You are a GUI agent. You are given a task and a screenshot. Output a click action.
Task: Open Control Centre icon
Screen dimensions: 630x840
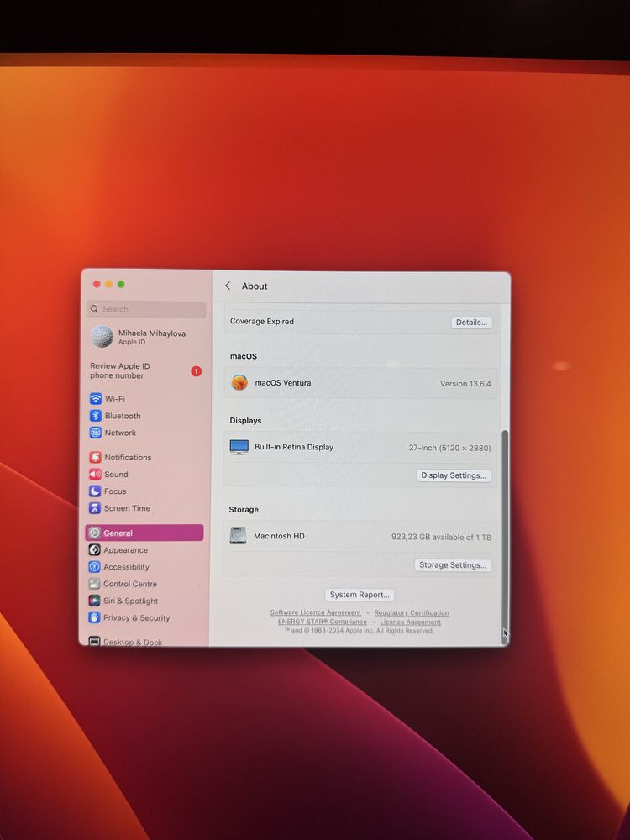tap(94, 584)
